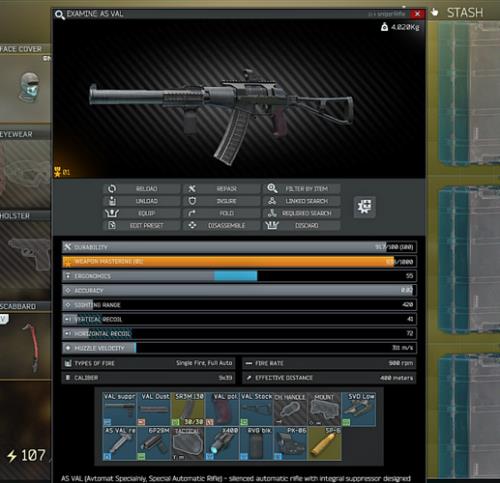The image size is (500, 483).
Task: Select the SR3M.130 magazine slot
Action: [188, 409]
